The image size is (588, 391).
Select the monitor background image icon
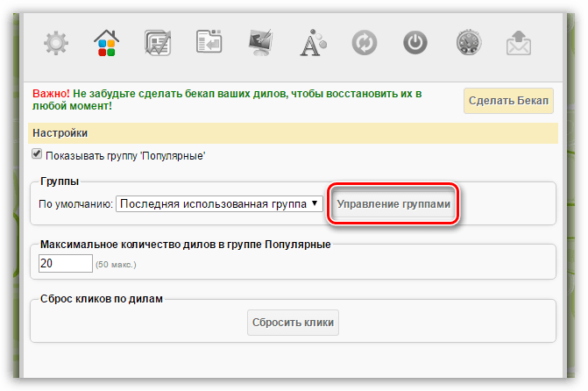[x=260, y=42]
